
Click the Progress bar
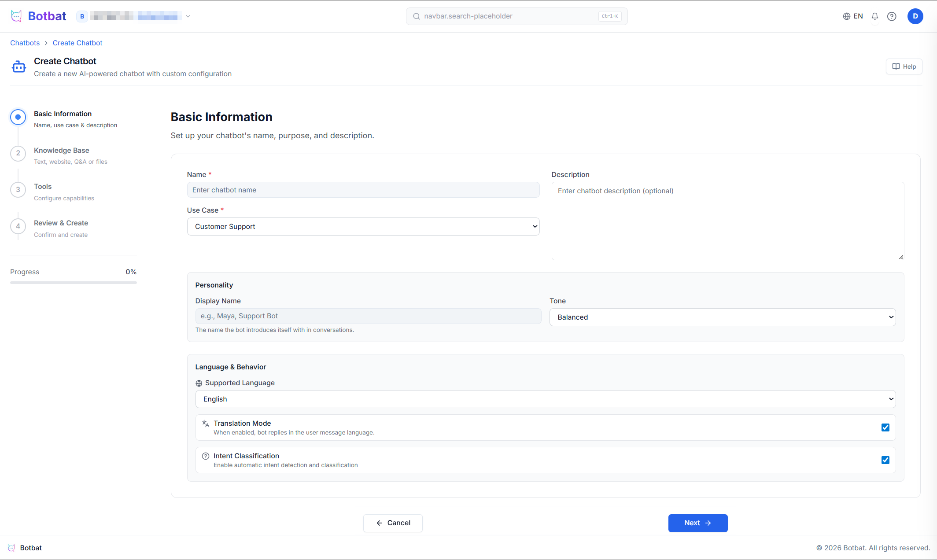pyautogui.click(x=73, y=282)
